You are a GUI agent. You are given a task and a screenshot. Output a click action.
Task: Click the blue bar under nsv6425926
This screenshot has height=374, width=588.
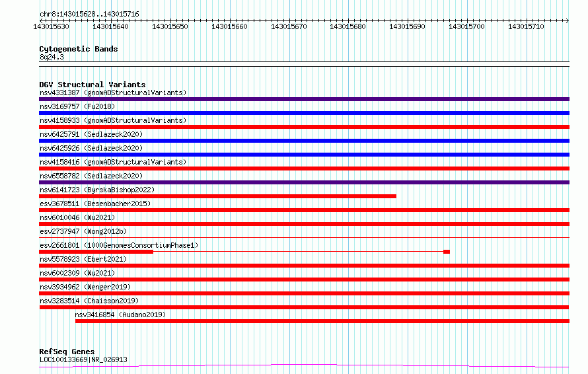pyautogui.click(x=304, y=155)
